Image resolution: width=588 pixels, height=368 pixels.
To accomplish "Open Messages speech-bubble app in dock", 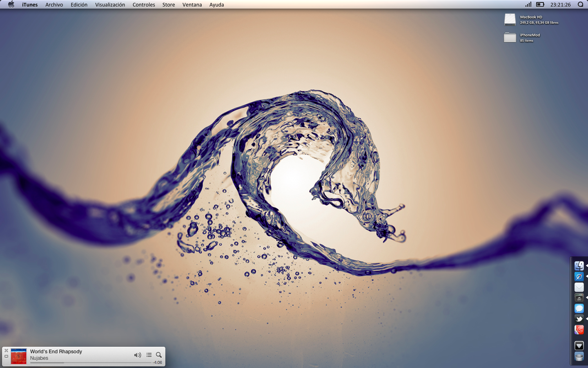I will point(579,308).
